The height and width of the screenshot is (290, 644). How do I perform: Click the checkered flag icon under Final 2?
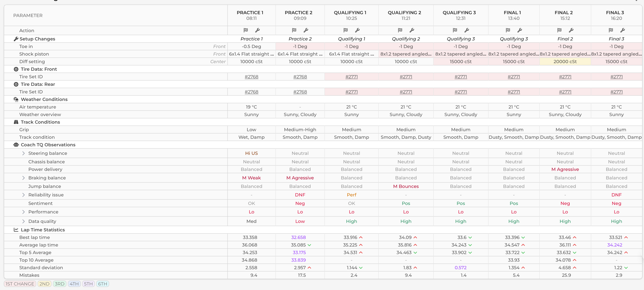[559, 30]
